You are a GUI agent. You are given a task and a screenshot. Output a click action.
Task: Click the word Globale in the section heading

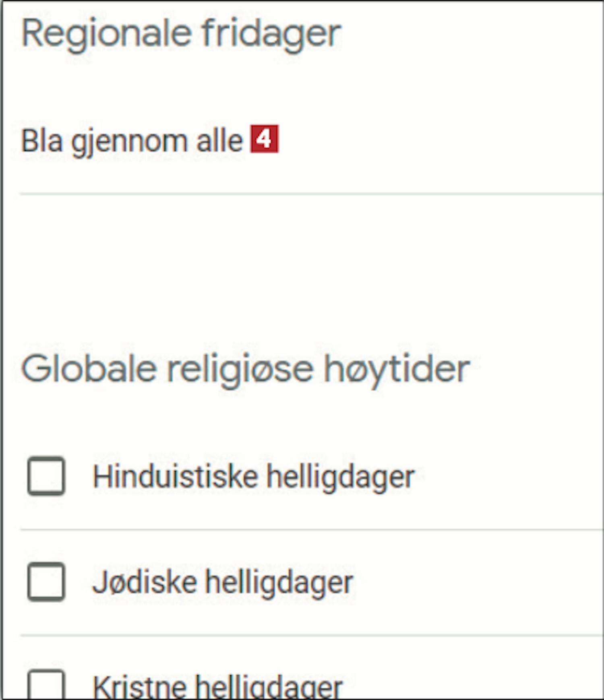tap(89, 369)
